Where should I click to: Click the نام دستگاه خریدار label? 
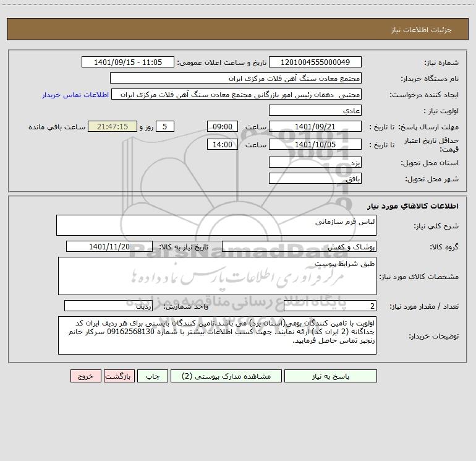(x=430, y=79)
